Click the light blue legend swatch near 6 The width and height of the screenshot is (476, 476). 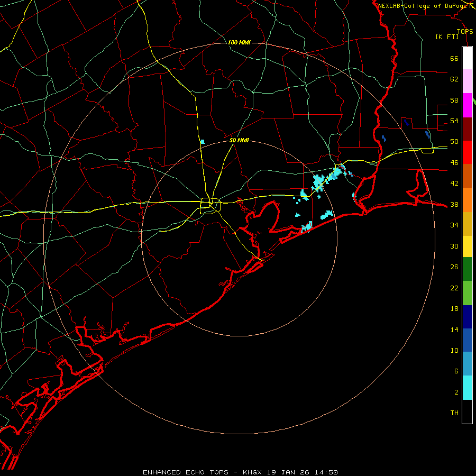467,364
